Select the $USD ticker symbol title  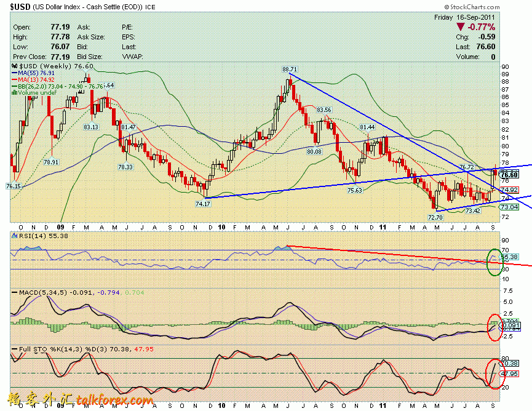click(20, 7)
